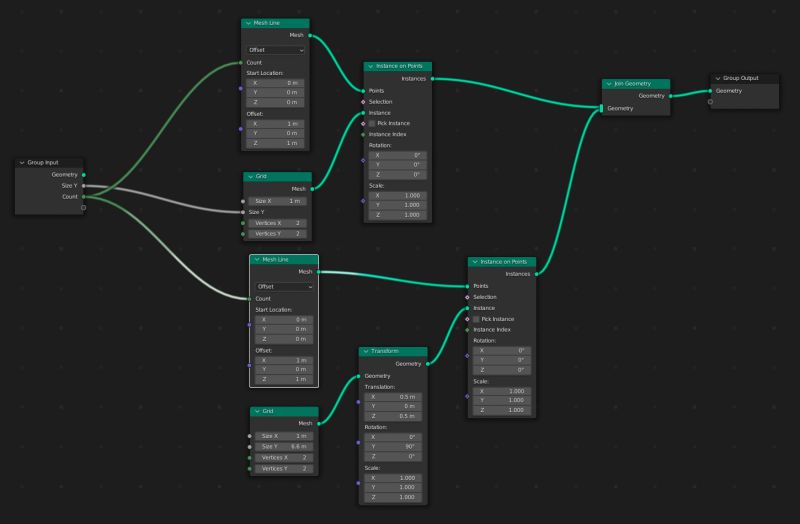
Task: Select the Group Input node by its header
Action: [49, 163]
